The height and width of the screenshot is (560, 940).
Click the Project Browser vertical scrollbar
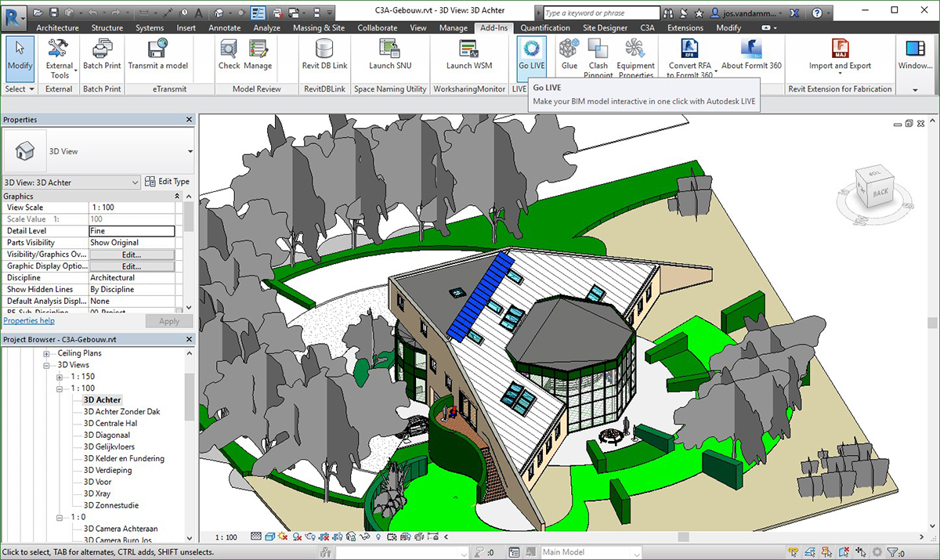(189, 396)
